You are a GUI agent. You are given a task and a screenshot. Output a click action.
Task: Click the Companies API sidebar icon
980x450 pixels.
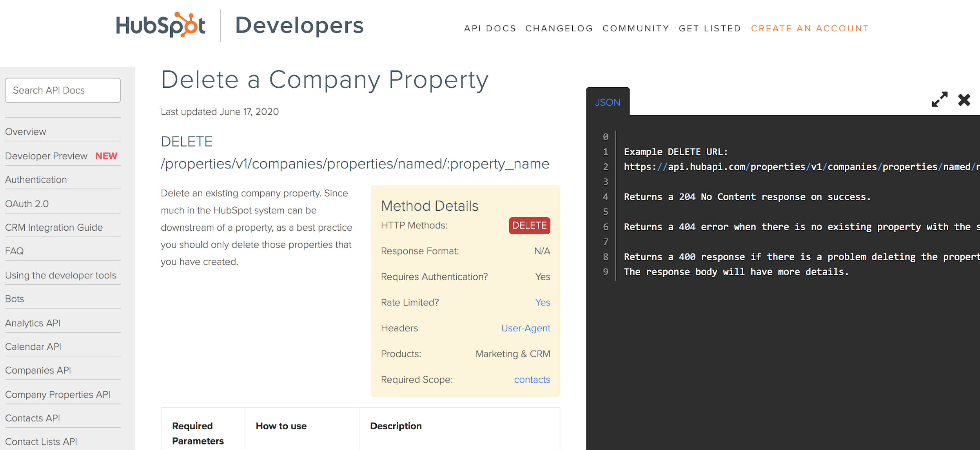tap(37, 370)
